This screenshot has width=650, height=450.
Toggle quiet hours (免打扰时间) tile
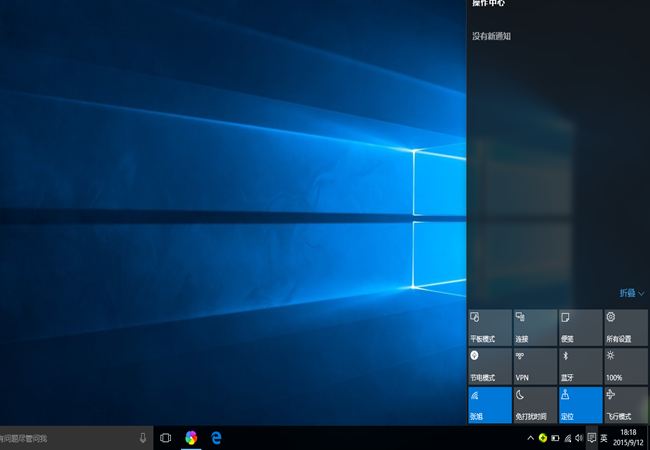coord(535,405)
